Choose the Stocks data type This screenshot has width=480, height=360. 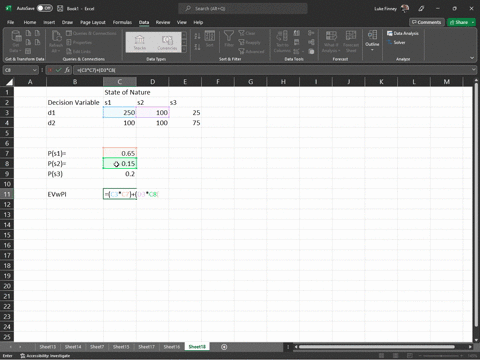(x=140, y=42)
